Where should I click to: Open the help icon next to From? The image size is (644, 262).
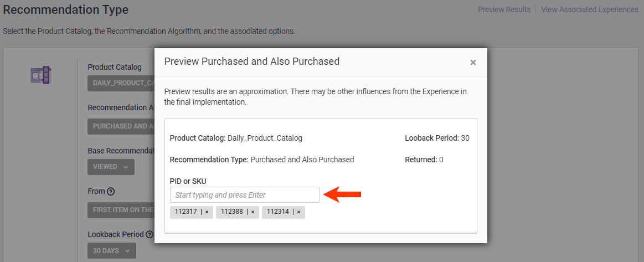click(111, 192)
